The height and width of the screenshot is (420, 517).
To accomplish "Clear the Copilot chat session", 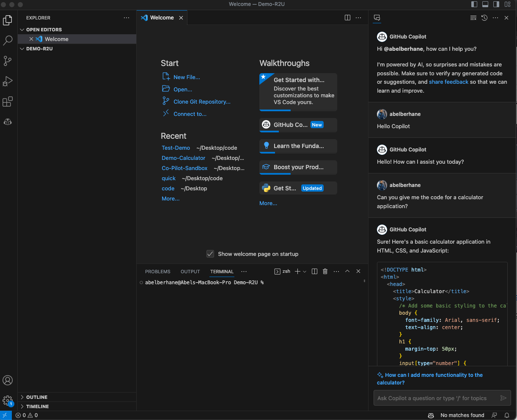I will [473, 18].
